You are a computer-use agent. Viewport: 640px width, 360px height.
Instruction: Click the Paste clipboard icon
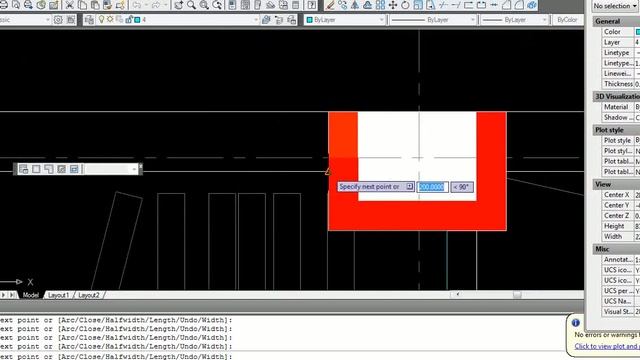click(x=95, y=5)
